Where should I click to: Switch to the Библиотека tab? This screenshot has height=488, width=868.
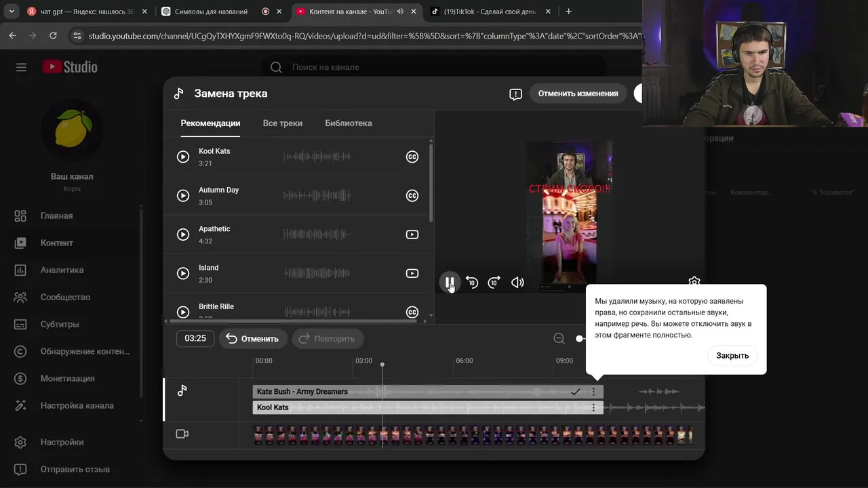tap(349, 123)
